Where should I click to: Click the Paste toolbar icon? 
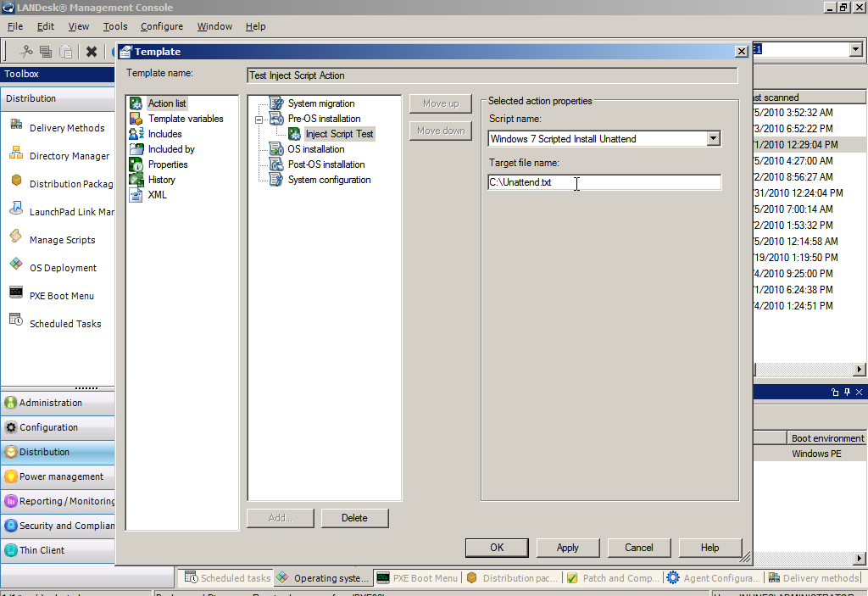click(x=64, y=51)
